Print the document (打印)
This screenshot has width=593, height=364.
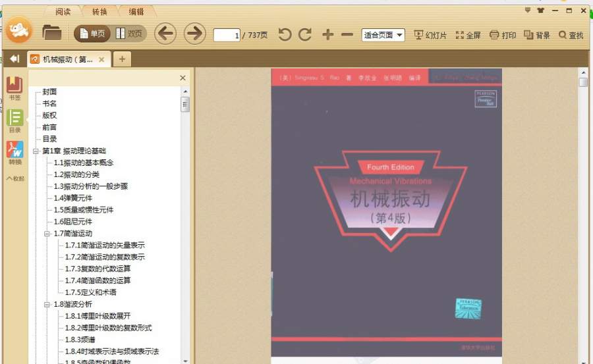click(x=503, y=35)
